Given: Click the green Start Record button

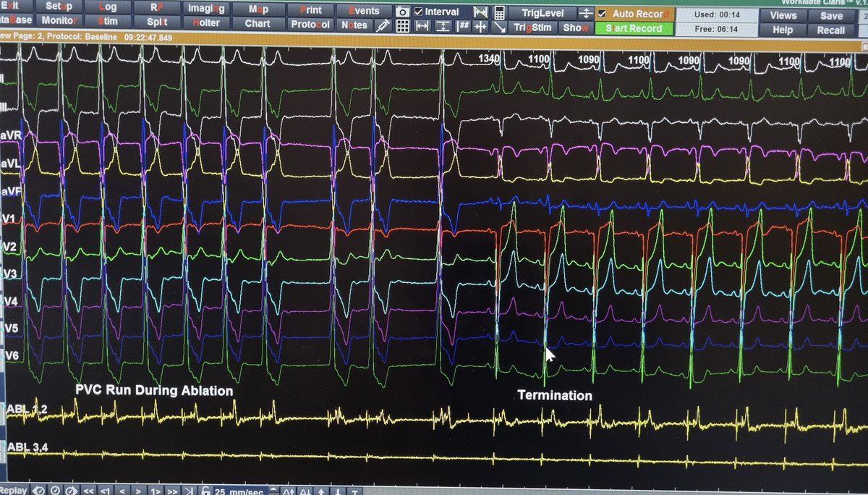Looking at the screenshot, I should (634, 28).
